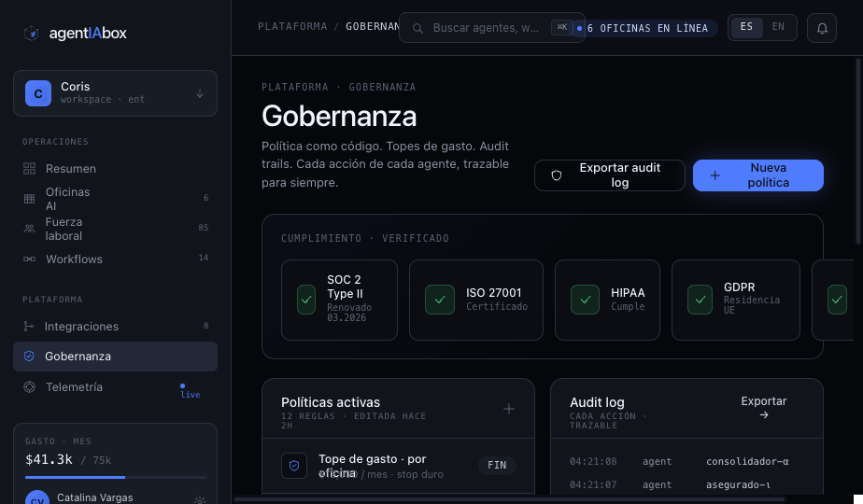Image resolution: width=863 pixels, height=504 pixels.
Task: Open the Telemetría sidebar item
Action: click(x=115, y=386)
